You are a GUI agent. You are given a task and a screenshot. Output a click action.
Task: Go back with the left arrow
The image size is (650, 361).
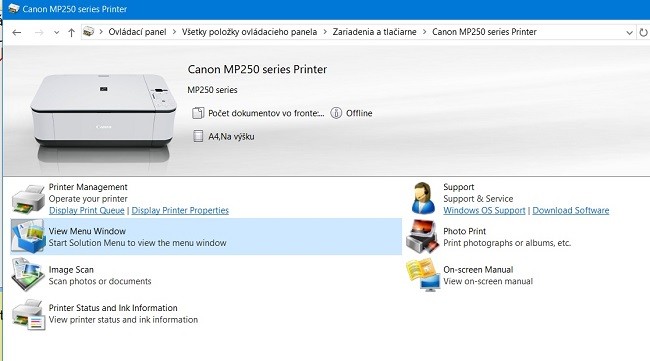point(17,32)
